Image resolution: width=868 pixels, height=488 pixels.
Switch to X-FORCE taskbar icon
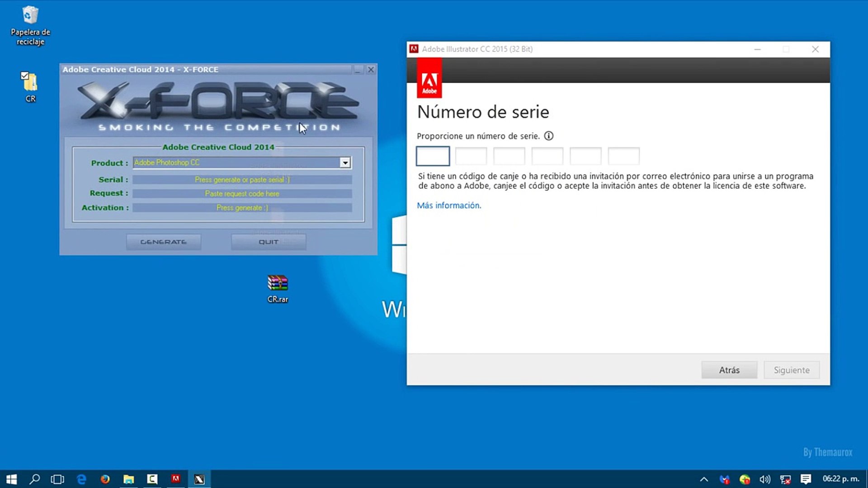coord(199,479)
